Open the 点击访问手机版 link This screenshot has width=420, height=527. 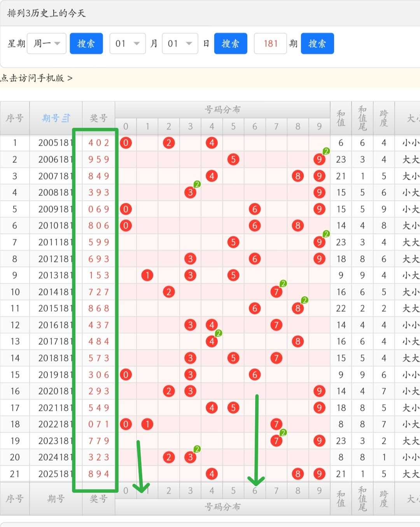pos(37,78)
